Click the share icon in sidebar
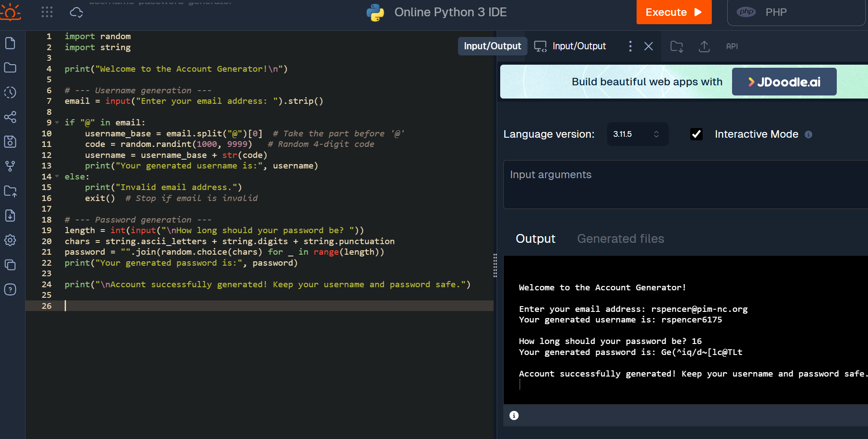Image resolution: width=868 pixels, height=439 pixels. pos(10,117)
